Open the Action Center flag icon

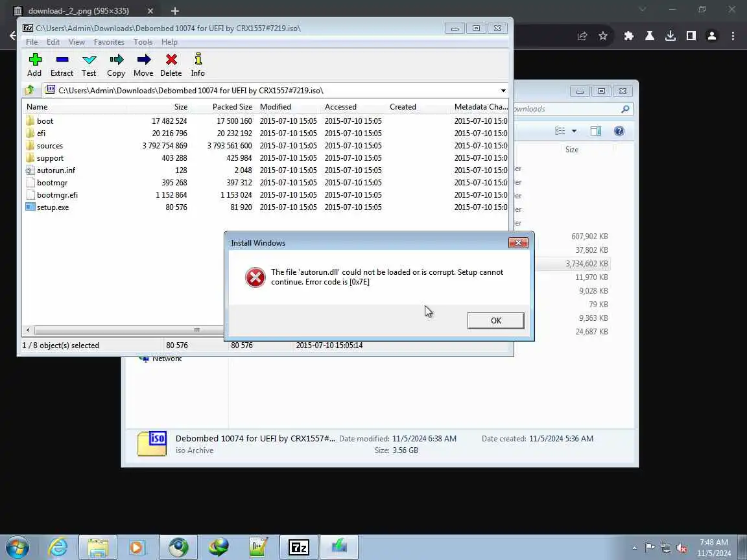[x=649, y=548]
